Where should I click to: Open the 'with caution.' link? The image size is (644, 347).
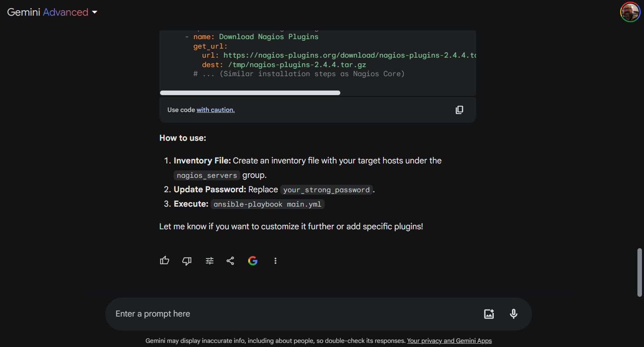pos(216,110)
